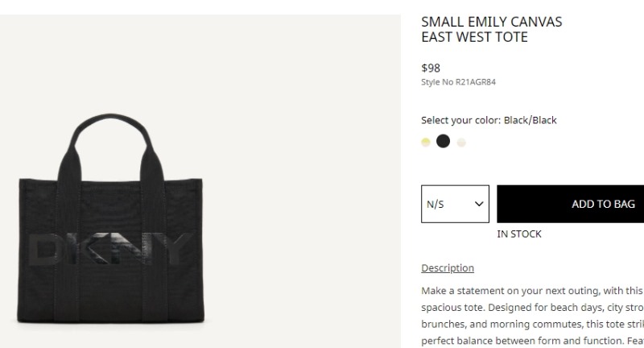Click the $98 price text
The width and height of the screenshot is (644, 348).
431,68
